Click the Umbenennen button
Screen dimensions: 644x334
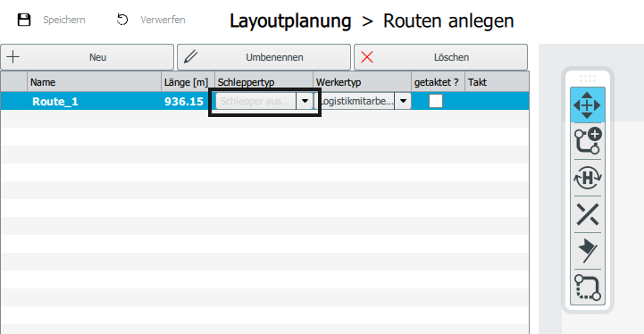click(263, 57)
